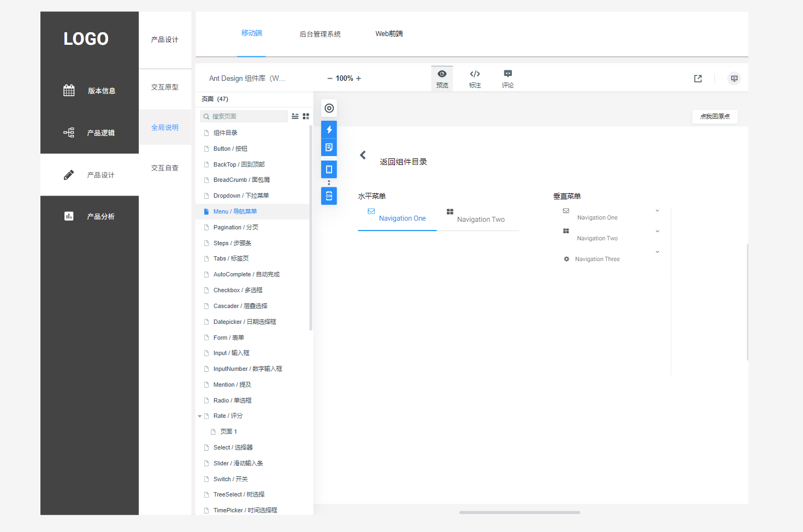Click the lightning bolt interaction icon
This screenshot has height=532, width=803.
click(x=329, y=129)
